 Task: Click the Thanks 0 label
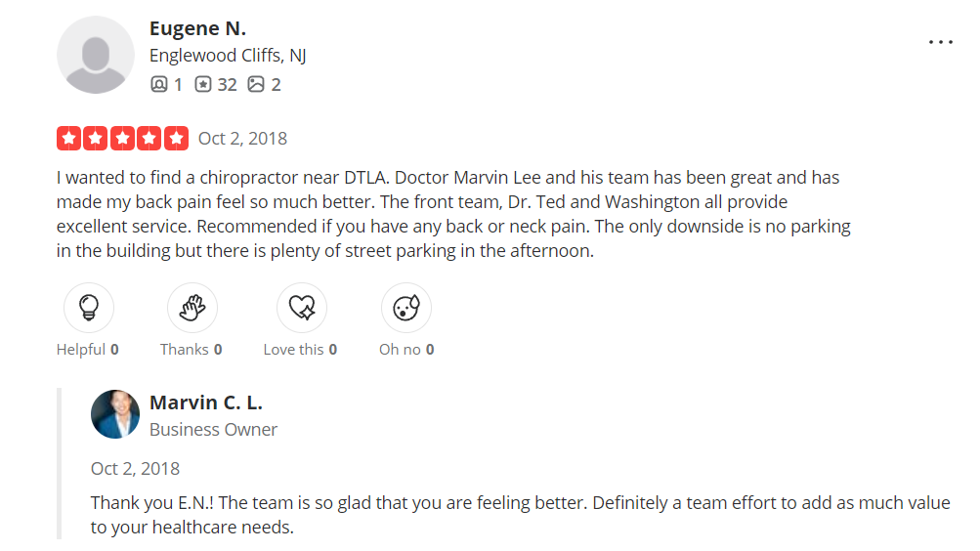point(192,349)
